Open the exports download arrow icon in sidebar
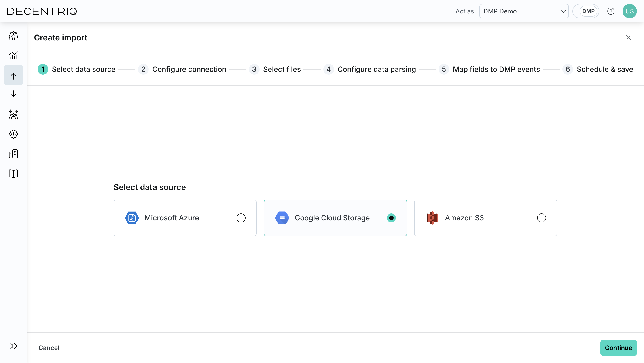The height and width of the screenshot is (363, 644). click(13, 95)
